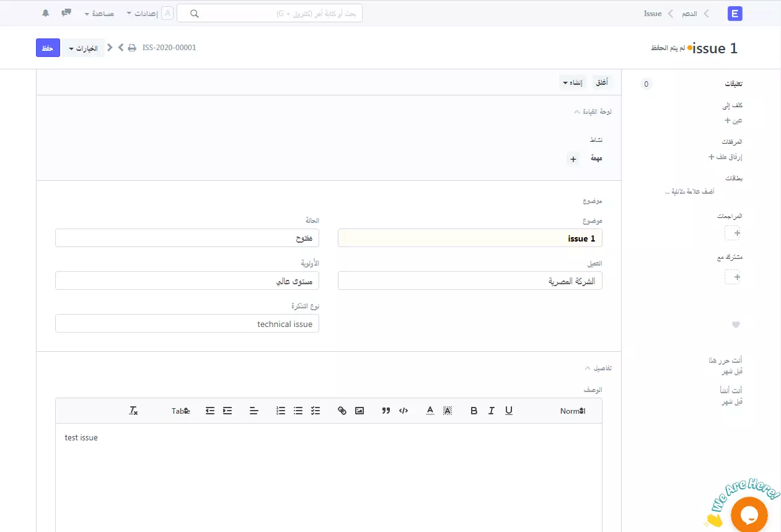This screenshot has width=781, height=532.
Task: Insert a code block
Action: tap(404, 411)
